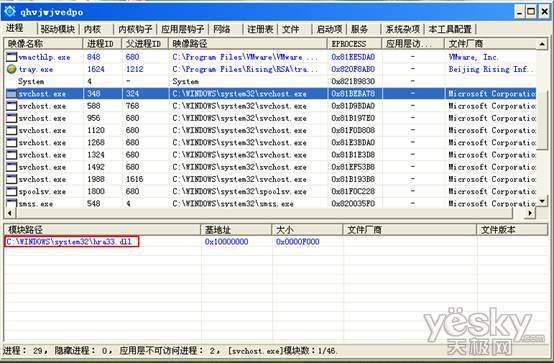
Task: Sort by 进程ID column header
Action: point(102,44)
